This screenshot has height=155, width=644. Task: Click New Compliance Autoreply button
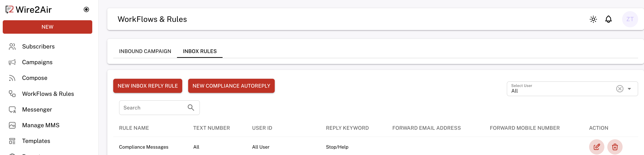pyautogui.click(x=231, y=86)
